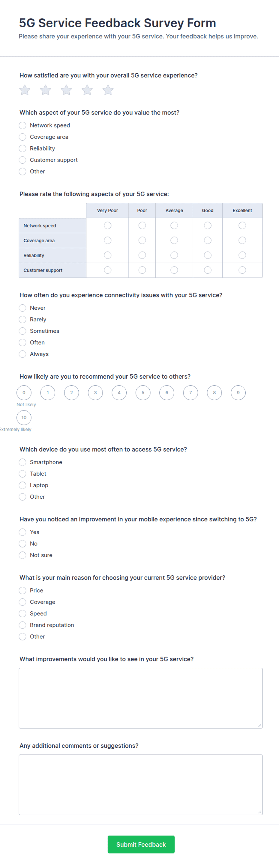Pick Brand reputation as provider reason

tap(22, 625)
